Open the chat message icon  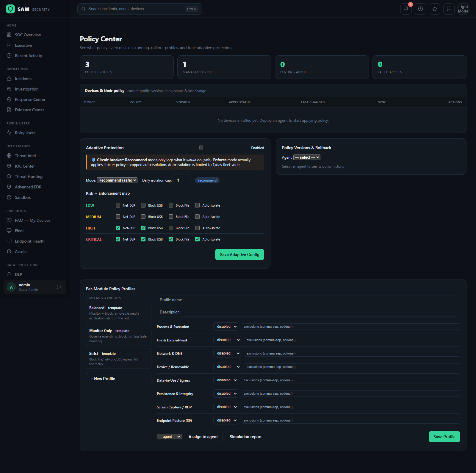[449, 9]
